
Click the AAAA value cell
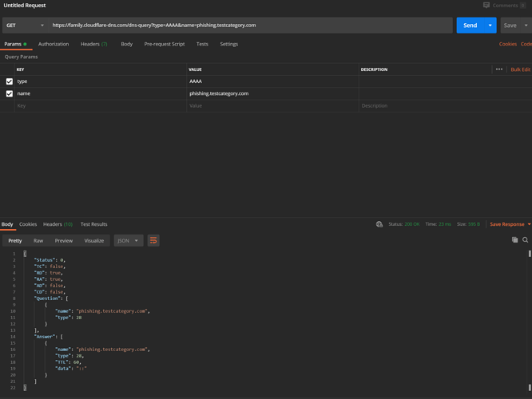[x=272, y=81]
